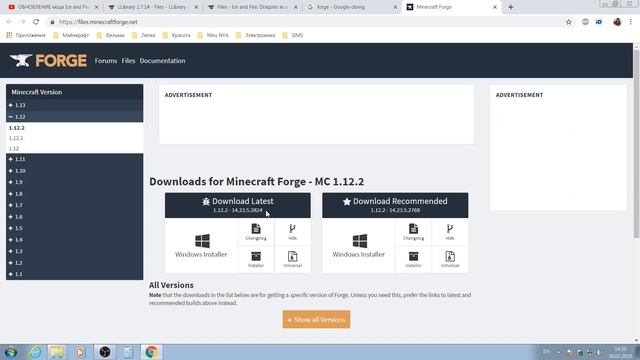This screenshot has width=640, height=360.
Task: Expand Minecraft version 1.8
Action: pyautogui.click(x=75, y=194)
